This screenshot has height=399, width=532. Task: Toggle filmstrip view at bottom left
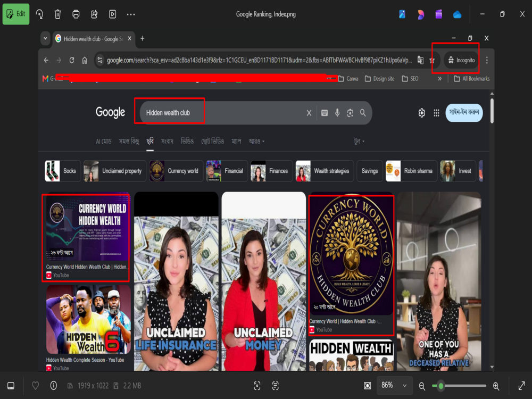pos(11,386)
